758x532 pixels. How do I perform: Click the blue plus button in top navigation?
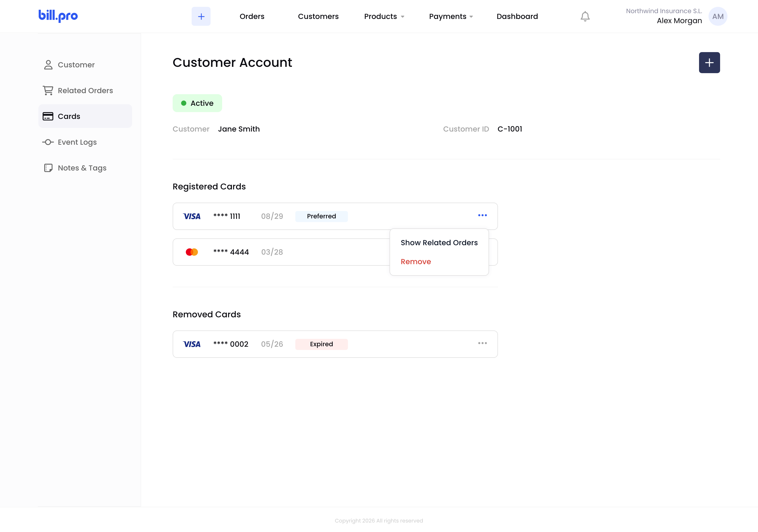(x=201, y=16)
